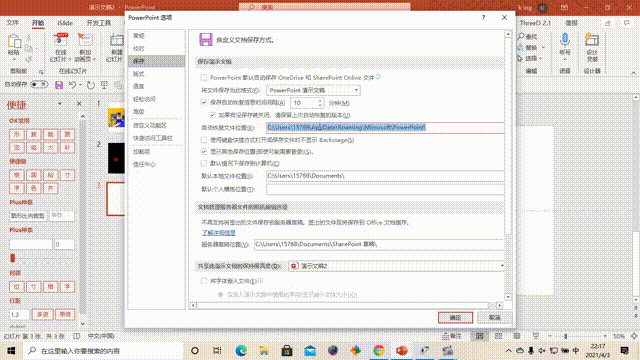This screenshot has height=360, width=640.
Task: Expand the Paste 粘贴 dropdown arrow
Action: [14, 59]
